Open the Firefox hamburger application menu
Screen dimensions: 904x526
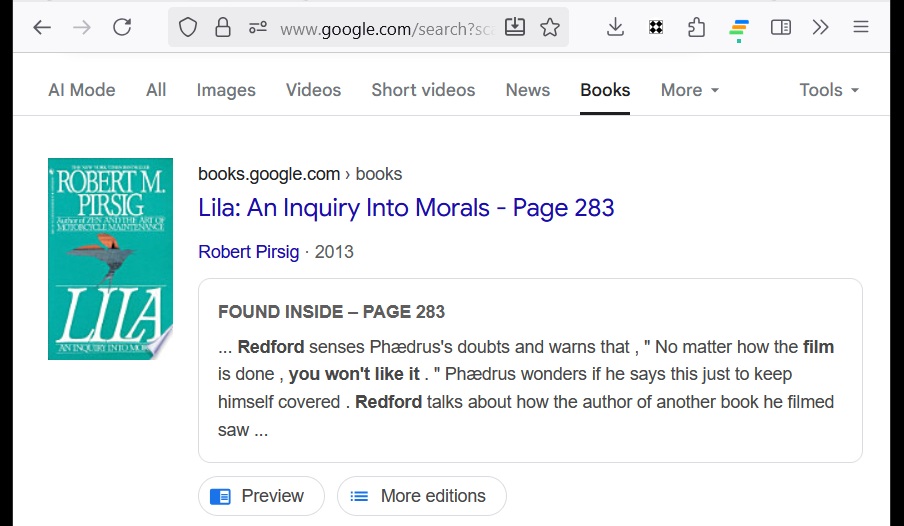[860, 28]
